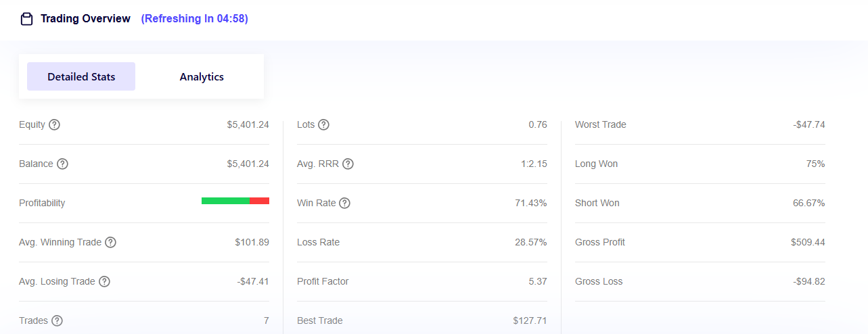Open the Analytics tab
868x334 pixels.
202,76
